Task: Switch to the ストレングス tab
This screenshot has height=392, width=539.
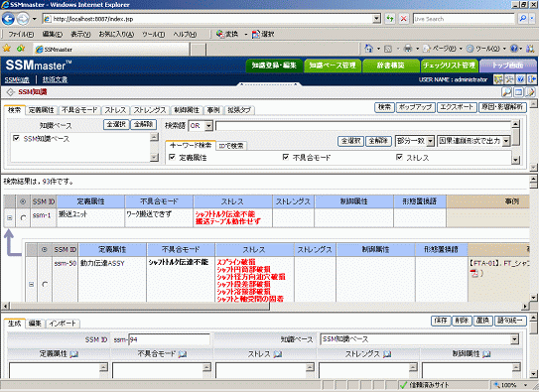Action: [150, 110]
